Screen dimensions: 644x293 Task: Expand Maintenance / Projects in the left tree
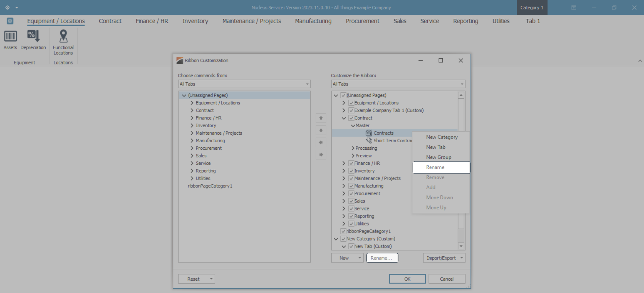tap(192, 133)
